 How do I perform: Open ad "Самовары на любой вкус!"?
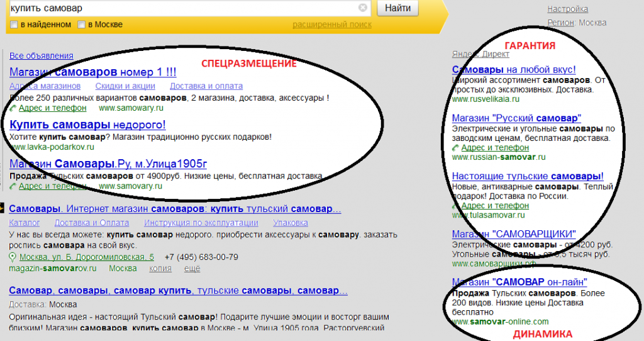514,69
